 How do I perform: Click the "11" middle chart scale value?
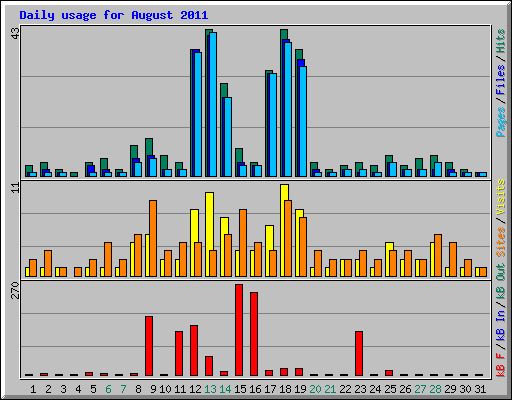coord(15,188)
